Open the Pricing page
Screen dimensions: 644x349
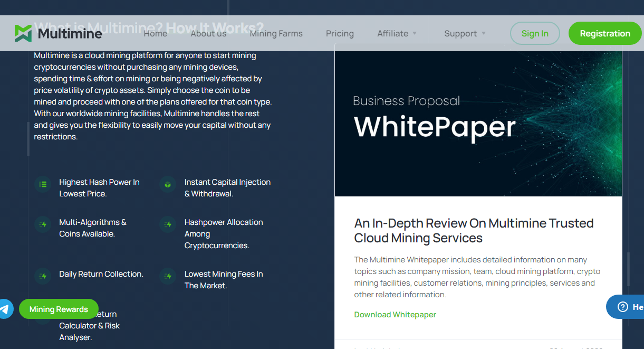[x=340, y=33]
